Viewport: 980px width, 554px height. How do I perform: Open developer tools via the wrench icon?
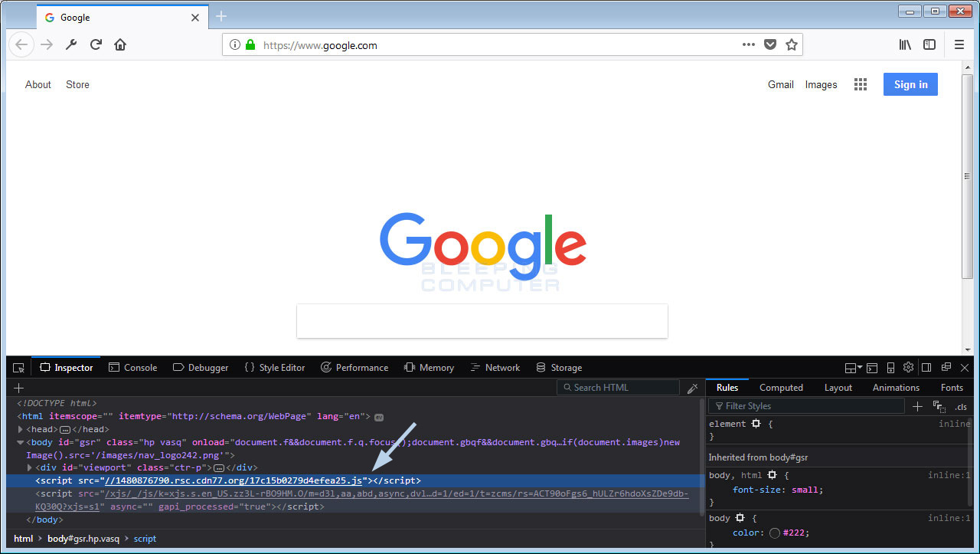point(71,44)
